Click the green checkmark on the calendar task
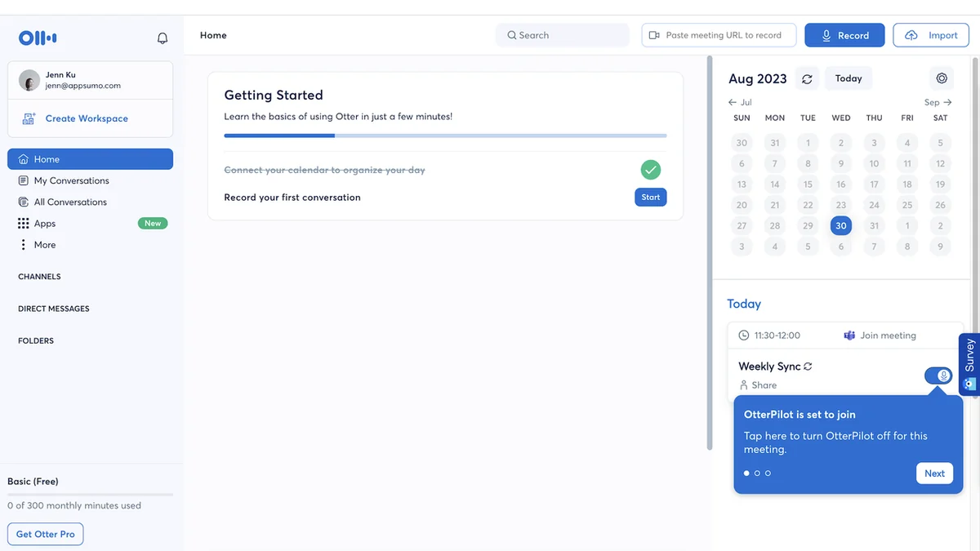 click(x=650, y=169)
